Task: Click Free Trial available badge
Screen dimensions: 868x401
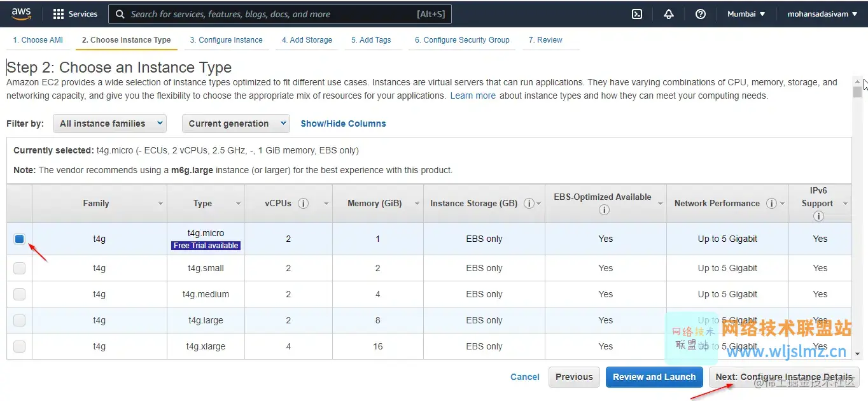Action: (x=206, y=246)
